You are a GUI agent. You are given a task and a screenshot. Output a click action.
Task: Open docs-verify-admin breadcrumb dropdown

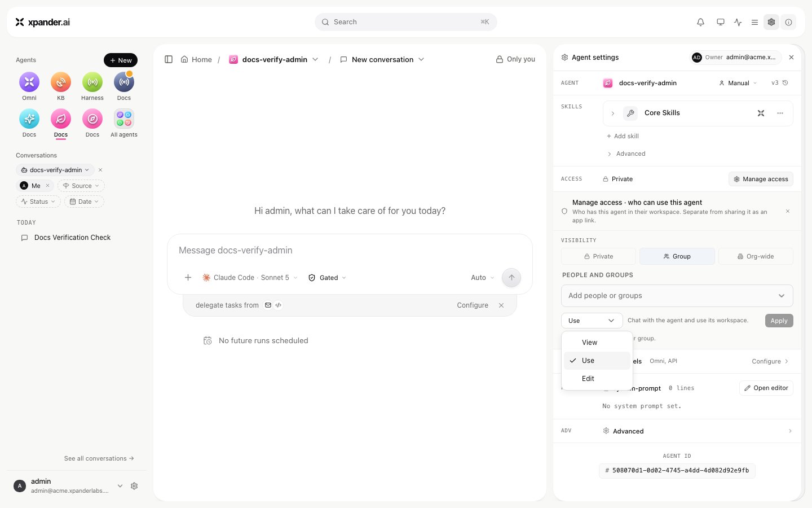click(315, 59)
